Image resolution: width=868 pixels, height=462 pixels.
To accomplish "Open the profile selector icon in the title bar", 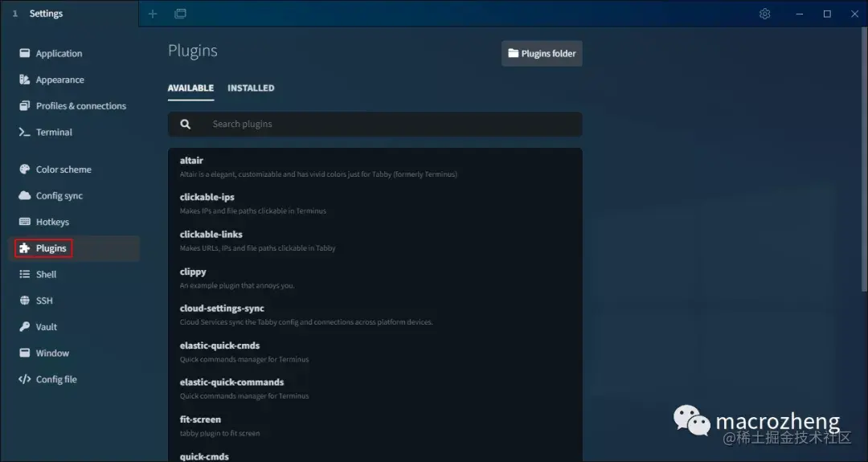I will point(181,14).
